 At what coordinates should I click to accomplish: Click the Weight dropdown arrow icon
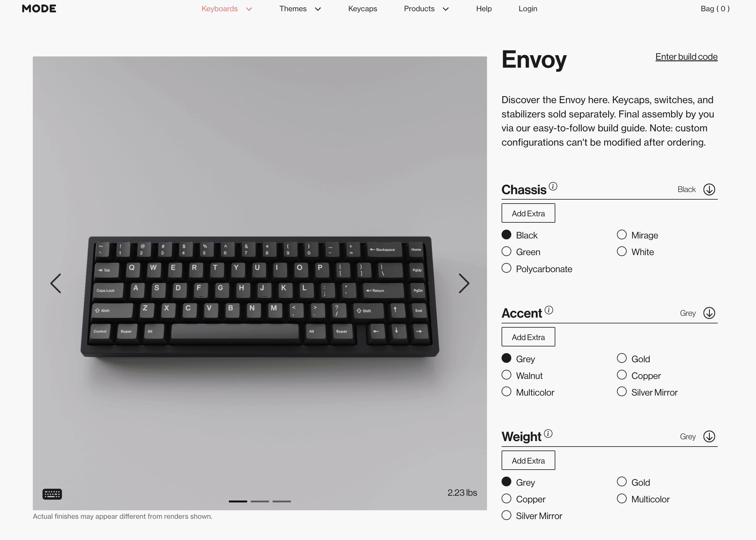pos(710,436)
